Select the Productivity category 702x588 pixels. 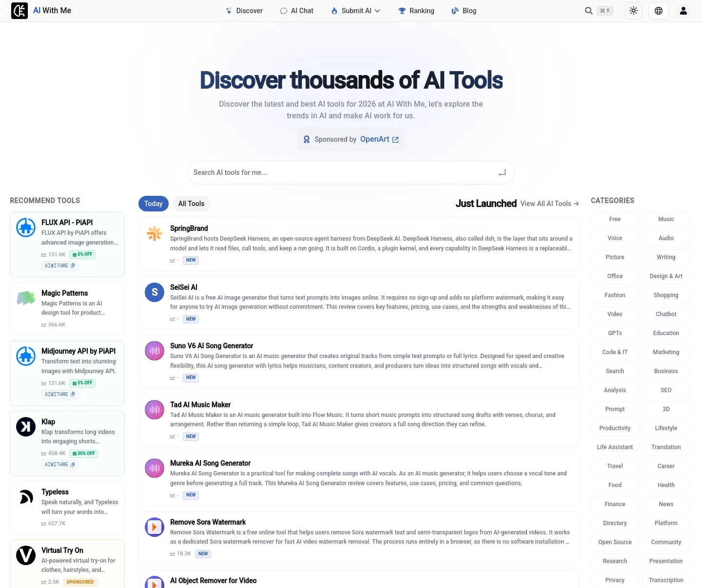[615, 428]
